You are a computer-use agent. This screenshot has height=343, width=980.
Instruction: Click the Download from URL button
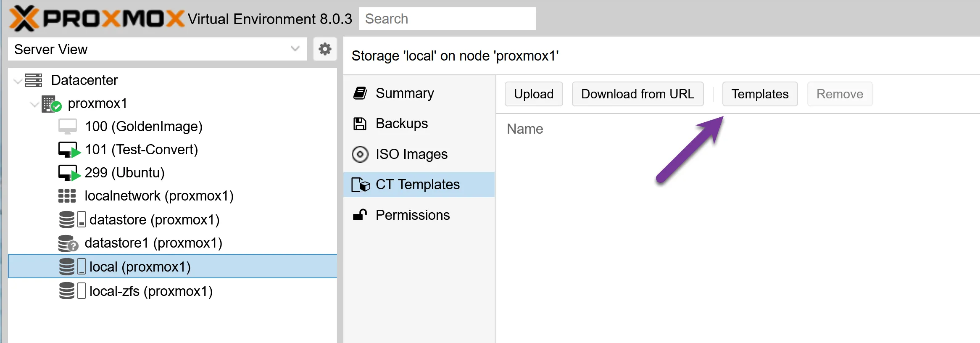pos(637,94)
